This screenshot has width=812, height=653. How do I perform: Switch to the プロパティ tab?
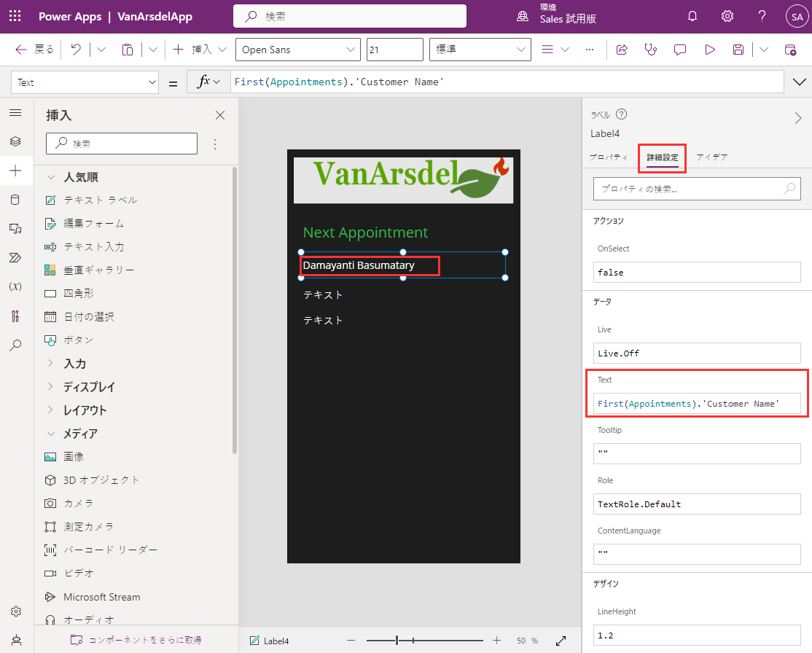[x=609, y=157]
